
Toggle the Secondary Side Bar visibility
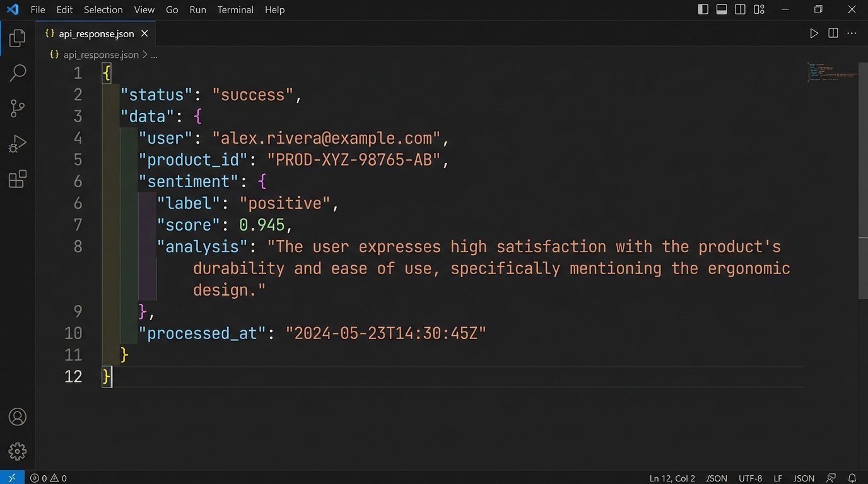pos(739,9)
